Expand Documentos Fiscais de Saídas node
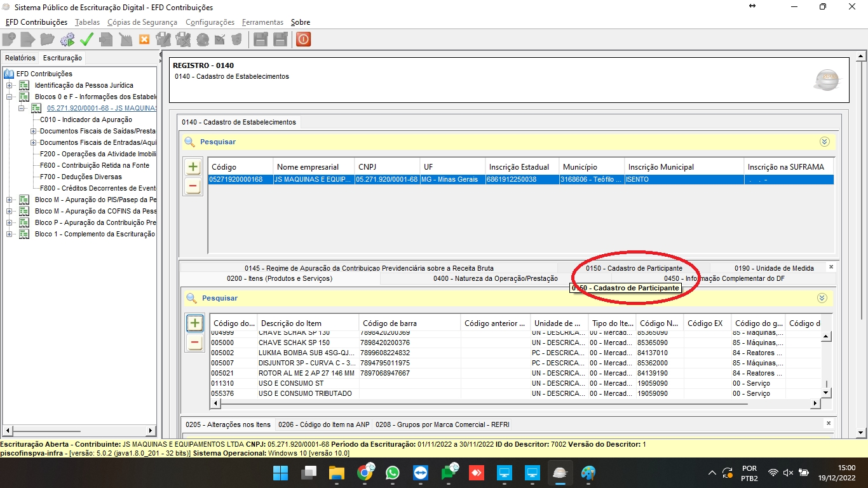This screenshot has width=868, height=488. click(x=33, y=131)
